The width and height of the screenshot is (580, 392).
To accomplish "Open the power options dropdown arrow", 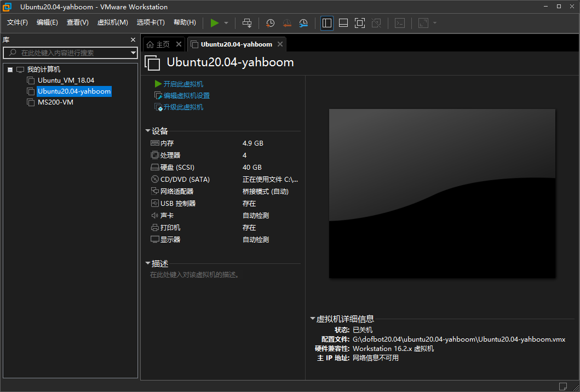I will 226,23.
